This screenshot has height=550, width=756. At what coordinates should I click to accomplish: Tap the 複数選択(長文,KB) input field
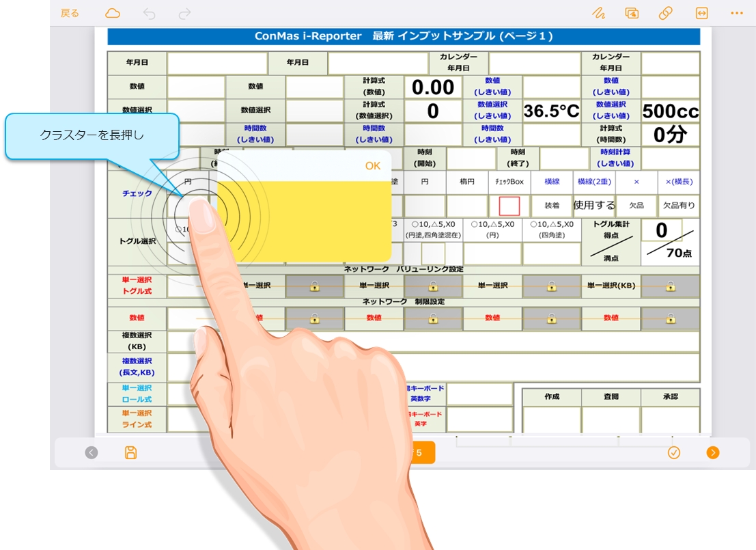point(433,367)
